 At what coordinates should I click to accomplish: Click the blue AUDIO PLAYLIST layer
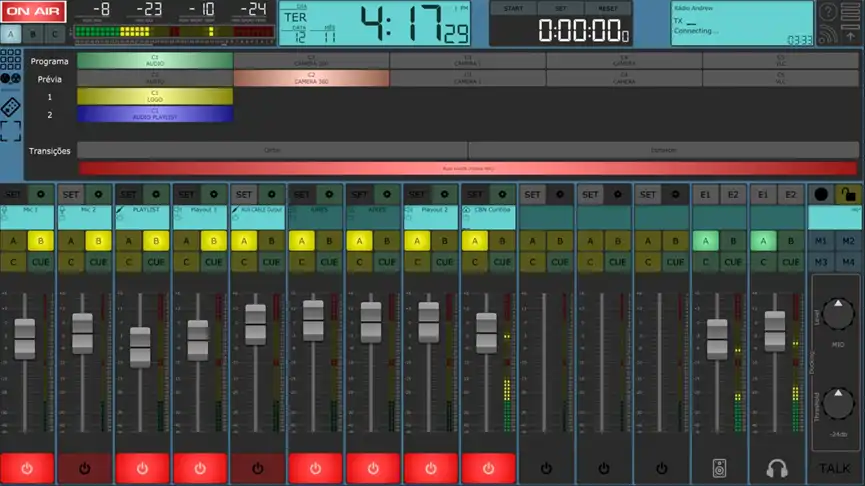[x=155, y=114]
